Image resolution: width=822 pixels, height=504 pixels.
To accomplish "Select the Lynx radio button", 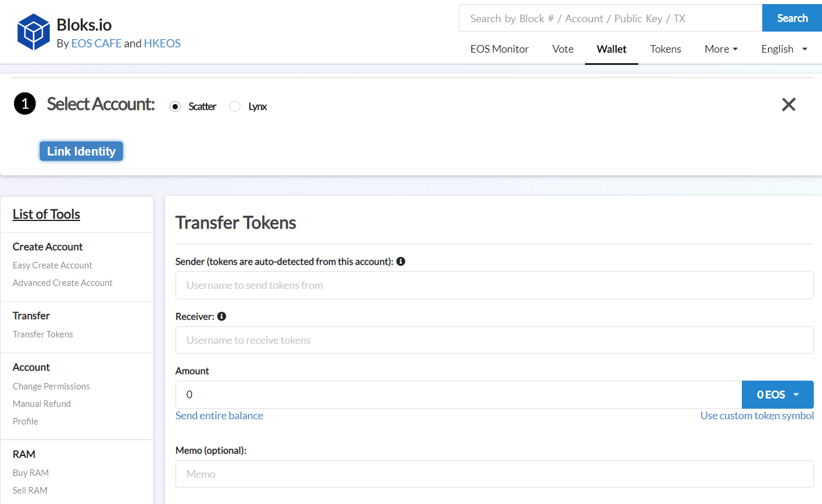I will tap(235, 106).
